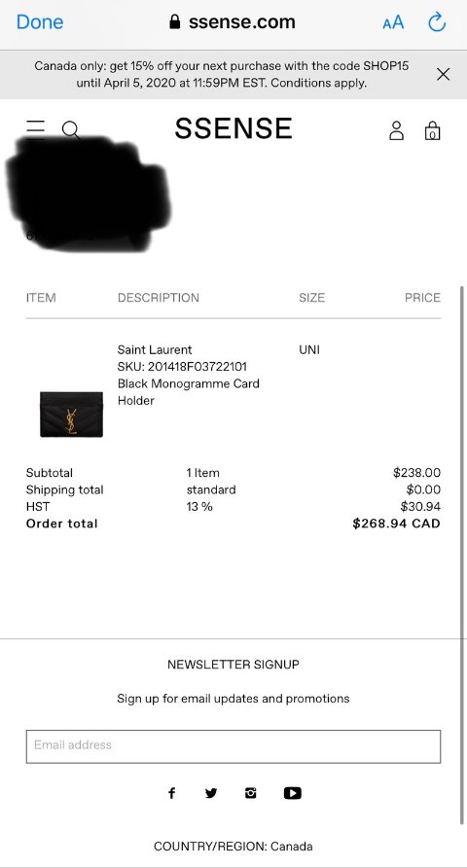Open SSENSE Facebook page icon
The image size is (467, 868).
pos(171,793)
